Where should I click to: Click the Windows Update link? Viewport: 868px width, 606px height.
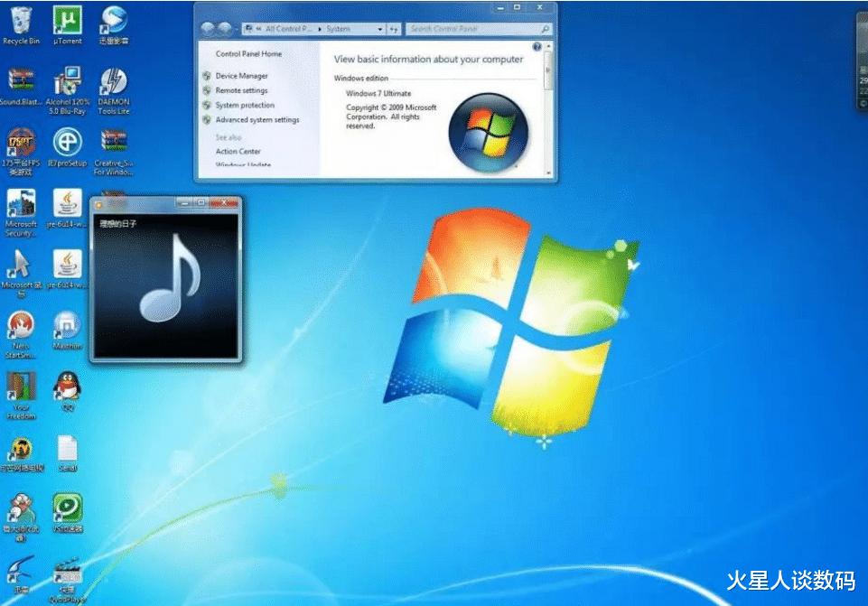pyautogui.click(x=244, y=163)
